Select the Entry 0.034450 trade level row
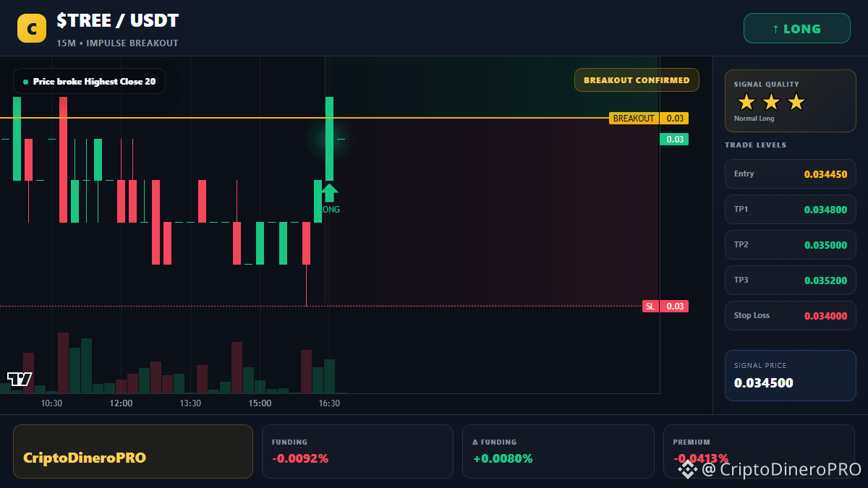The image size is (868, 488). click(x=791, y=174)
